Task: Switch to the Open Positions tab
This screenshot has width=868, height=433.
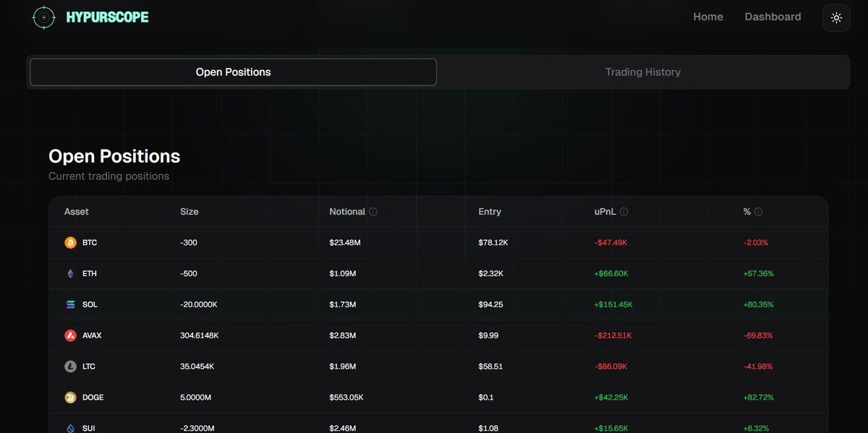Action: click(233, 72)
